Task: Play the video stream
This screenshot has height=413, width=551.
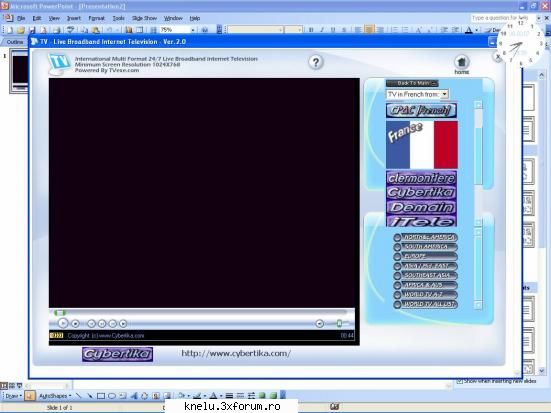Action: coord(63,323)
